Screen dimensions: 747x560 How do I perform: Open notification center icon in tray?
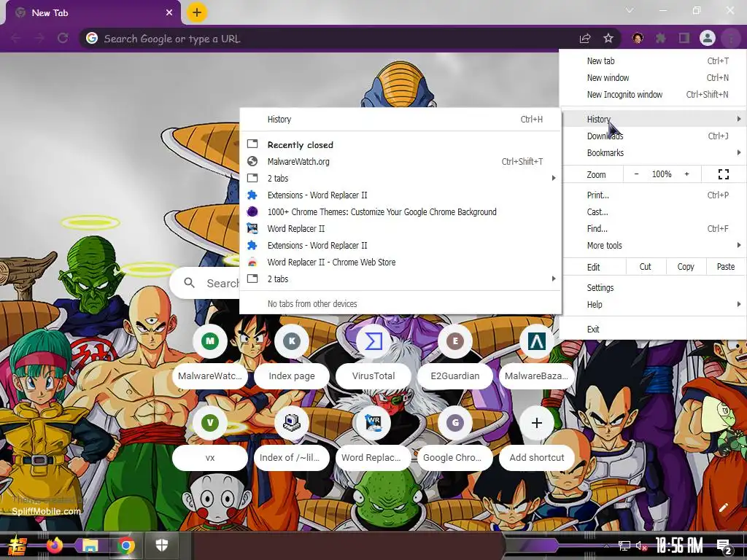pos(724,547)
